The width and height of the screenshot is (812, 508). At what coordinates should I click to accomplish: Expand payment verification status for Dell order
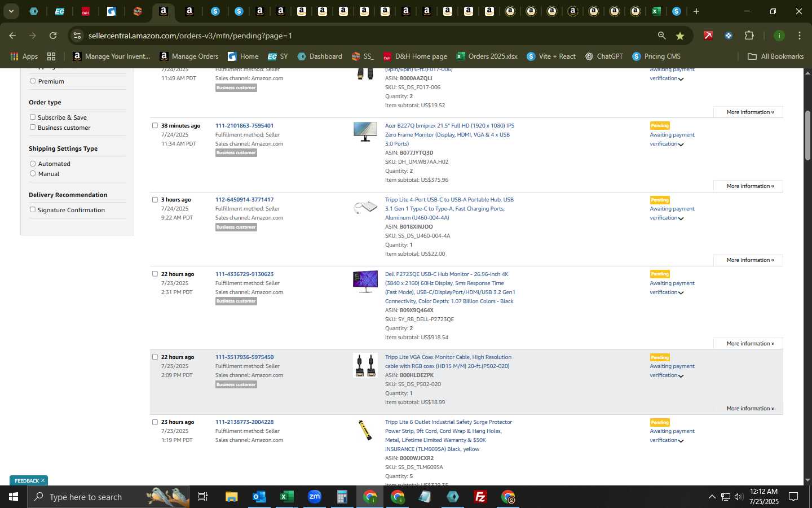coord(681,293)
